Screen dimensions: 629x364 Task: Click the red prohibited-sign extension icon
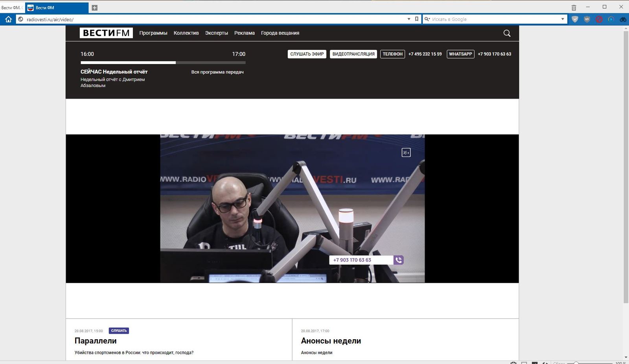tap(599, 19)
